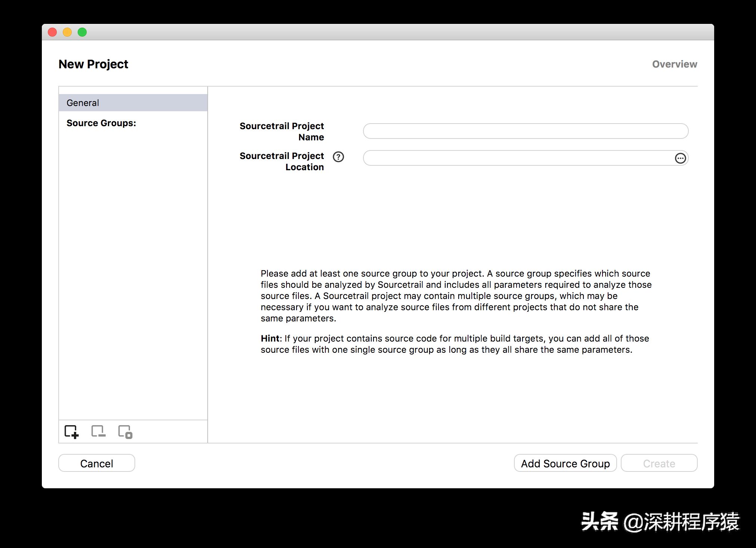Click the Hint paragraph text
Viewport: 756px width, 548px height.
click(x=455, y=344)
